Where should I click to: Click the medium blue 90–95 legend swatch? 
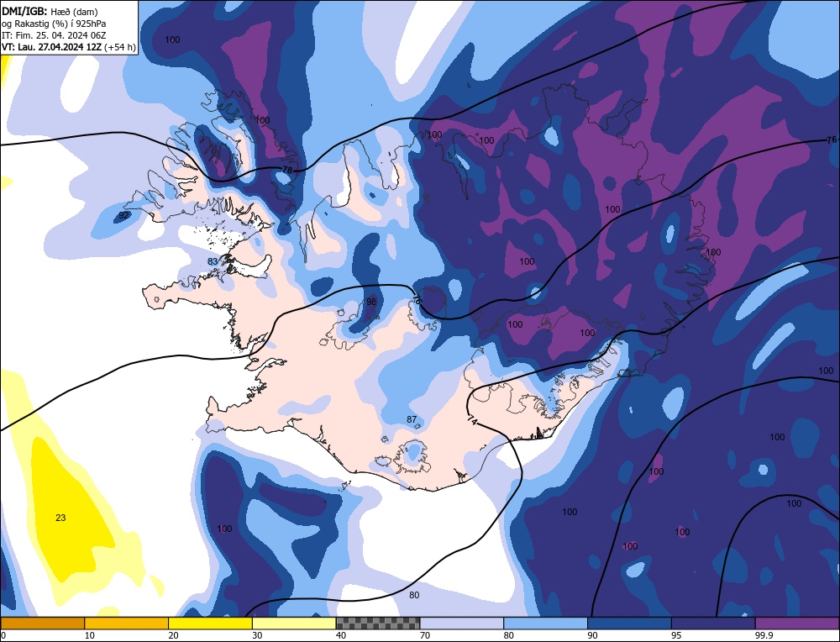coord(629,623)
